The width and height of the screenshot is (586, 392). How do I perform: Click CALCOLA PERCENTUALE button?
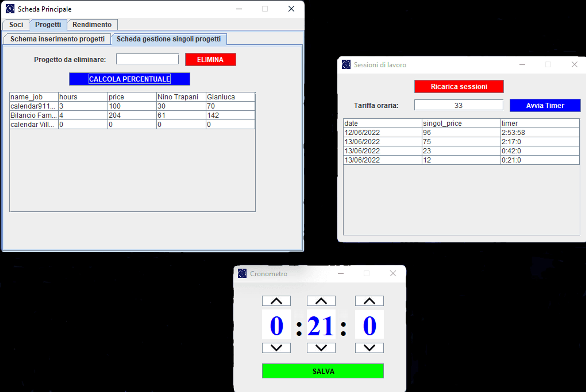130,79
